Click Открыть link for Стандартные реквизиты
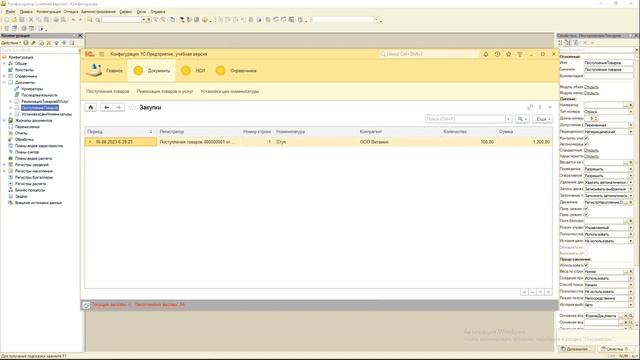This screenshot has height=360, width=640. pyautogui.click(x=591, y=150)
